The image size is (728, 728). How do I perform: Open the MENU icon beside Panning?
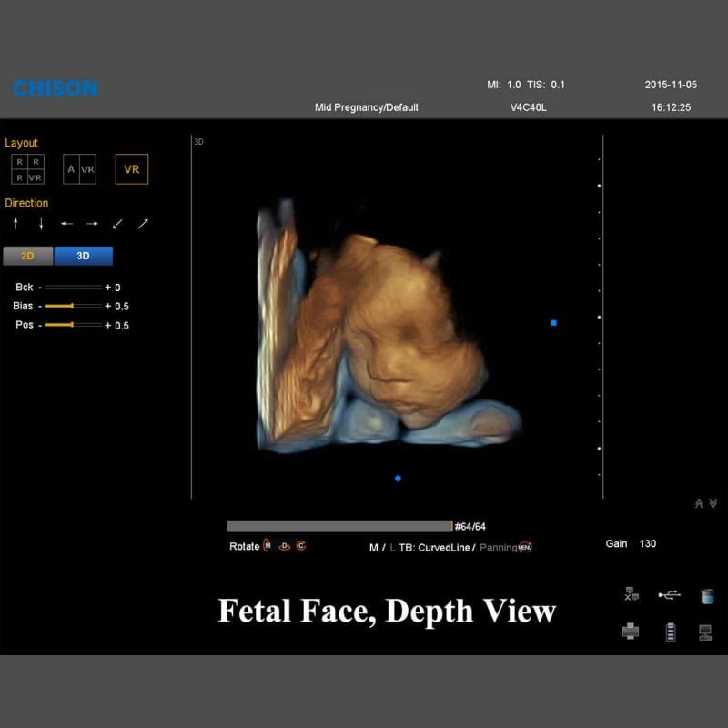click(x=523, y=547)
